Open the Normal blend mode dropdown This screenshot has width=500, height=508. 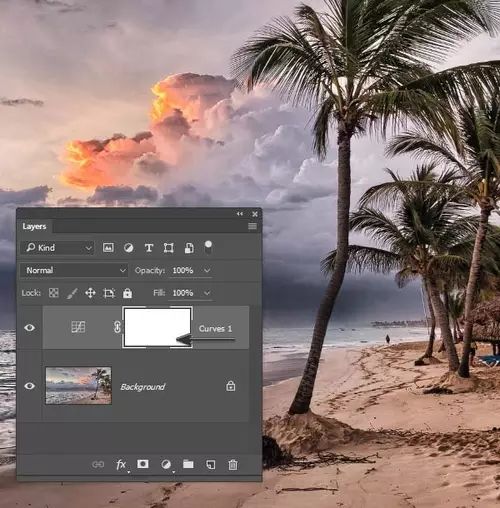point(74,270)
